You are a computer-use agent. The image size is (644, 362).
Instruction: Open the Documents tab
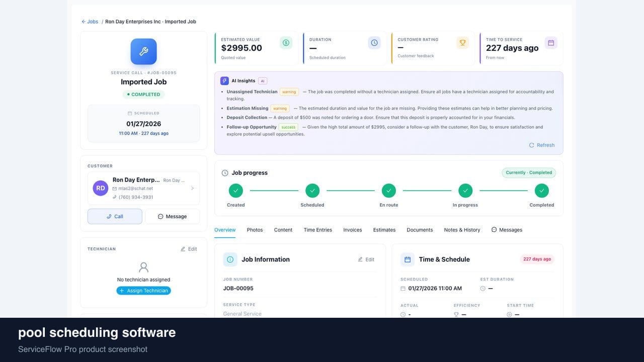(420, 230)
